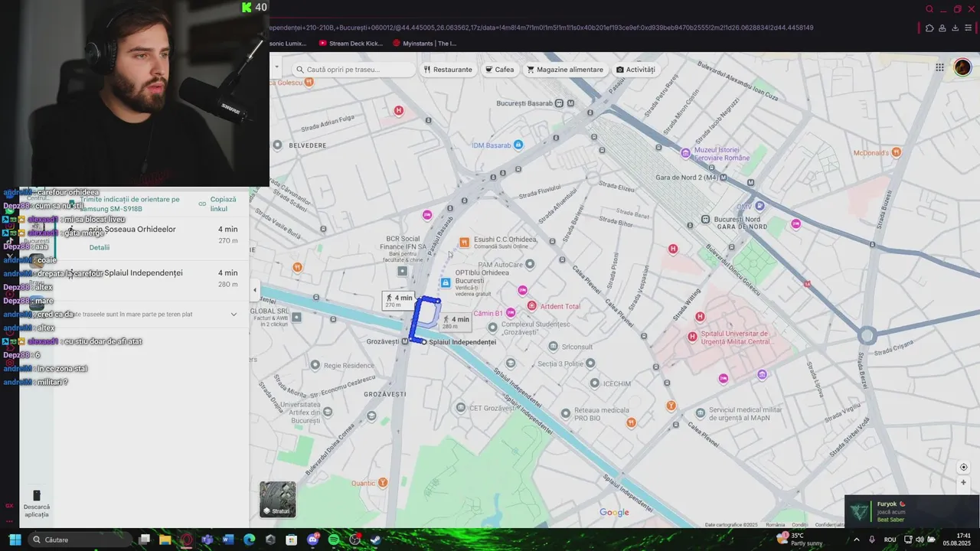Click the browser address bar URL
Viewport: 980px width, 551px height.
point(541,28)
